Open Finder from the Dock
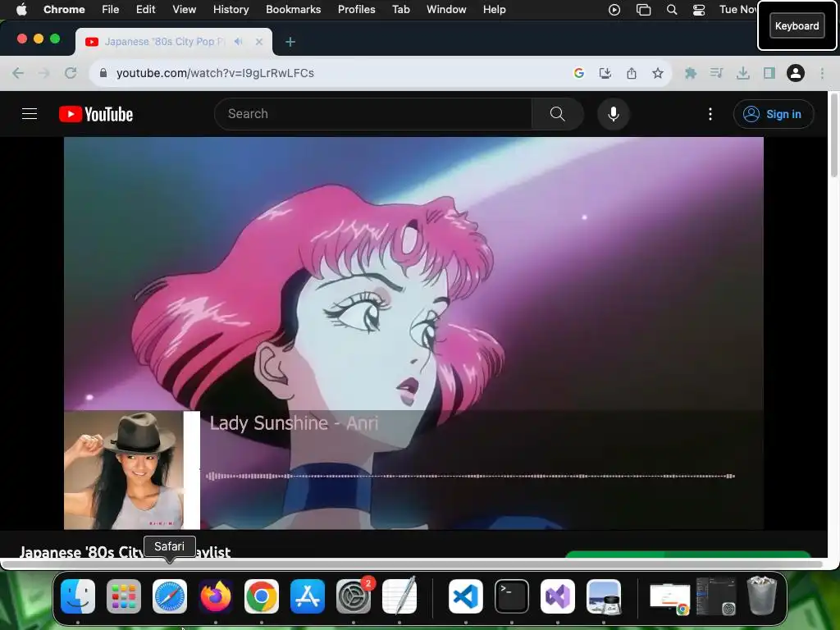Viewport: 840px width, 630px height. [x=78, y=596]
